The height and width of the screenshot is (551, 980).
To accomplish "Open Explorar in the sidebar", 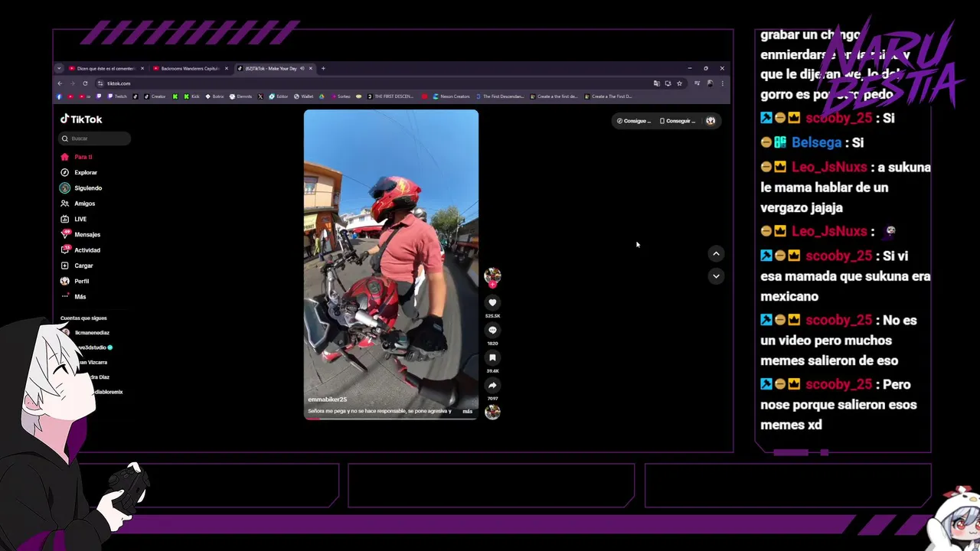I will tap(79, 172).
